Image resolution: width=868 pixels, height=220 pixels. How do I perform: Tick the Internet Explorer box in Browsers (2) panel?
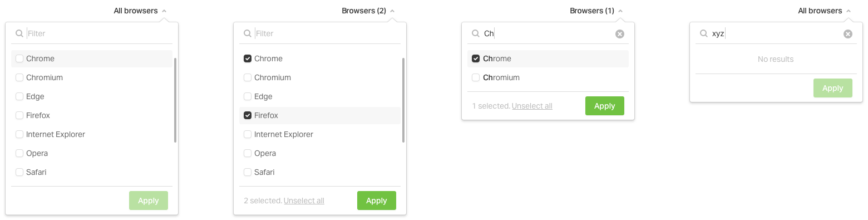click(248, 134)
